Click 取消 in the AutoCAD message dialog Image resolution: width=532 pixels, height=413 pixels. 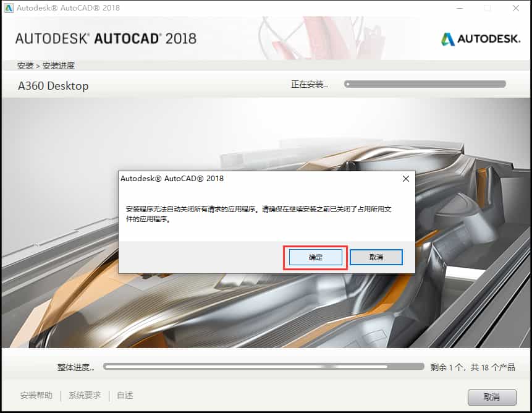(x=376, y=257)
